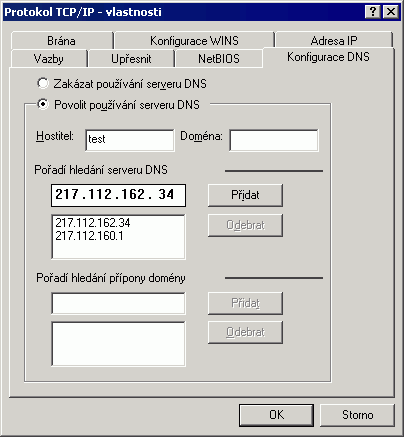
Task: Open the NetBIOS tab
Action: pos(219,59)
